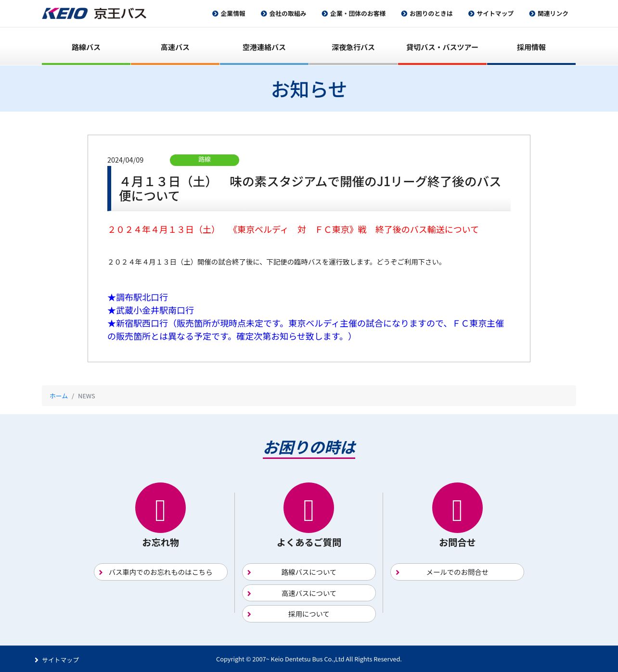Click the red 東京ベルディ 対 FC東京 subtitle
This screenshot has height=672, width=618.
tap(293, 229)
